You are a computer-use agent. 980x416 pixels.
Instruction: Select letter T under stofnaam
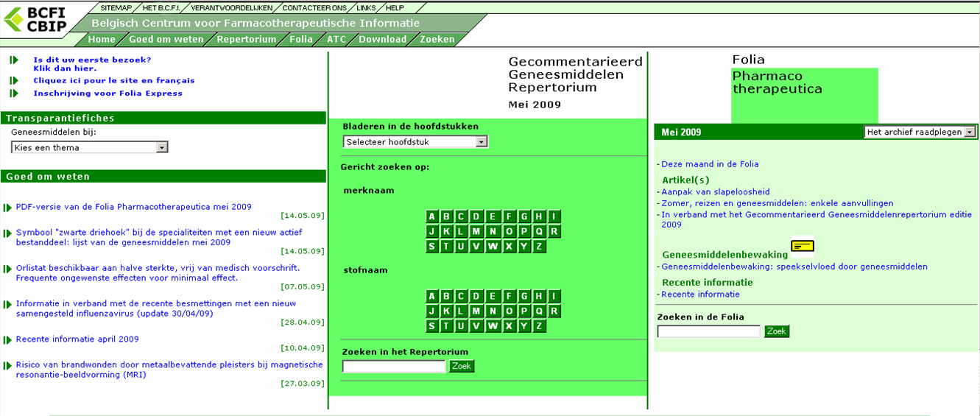coord(447,326)
